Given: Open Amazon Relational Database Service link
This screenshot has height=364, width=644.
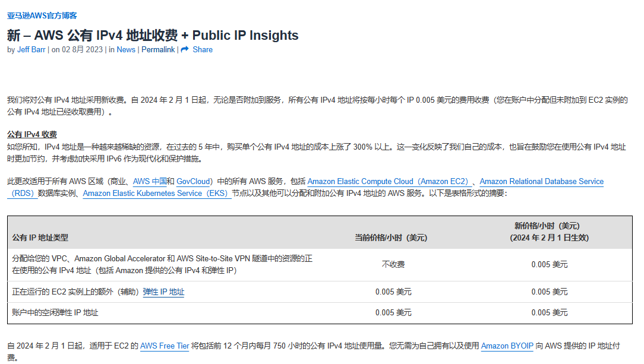Looking at the screenshot, I should coord(541,181).
